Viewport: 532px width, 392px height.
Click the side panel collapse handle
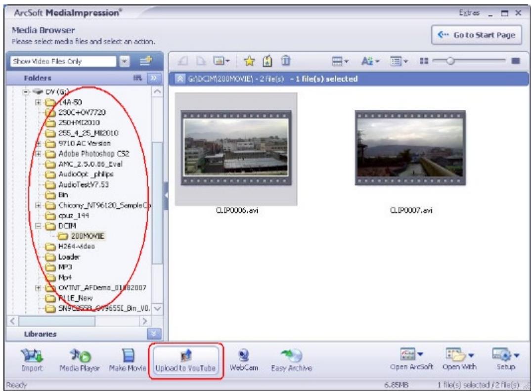(x=166, y=196)
